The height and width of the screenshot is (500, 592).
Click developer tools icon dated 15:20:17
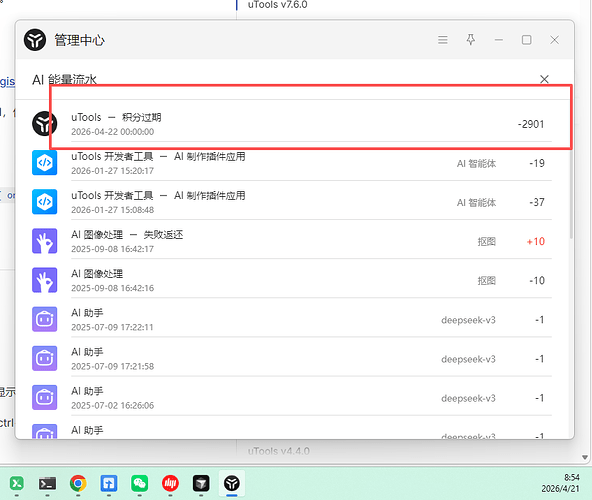click(x=44, y=163)
